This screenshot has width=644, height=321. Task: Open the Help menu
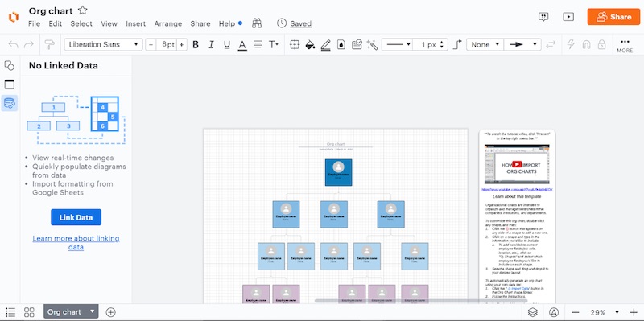coord(227,24)
